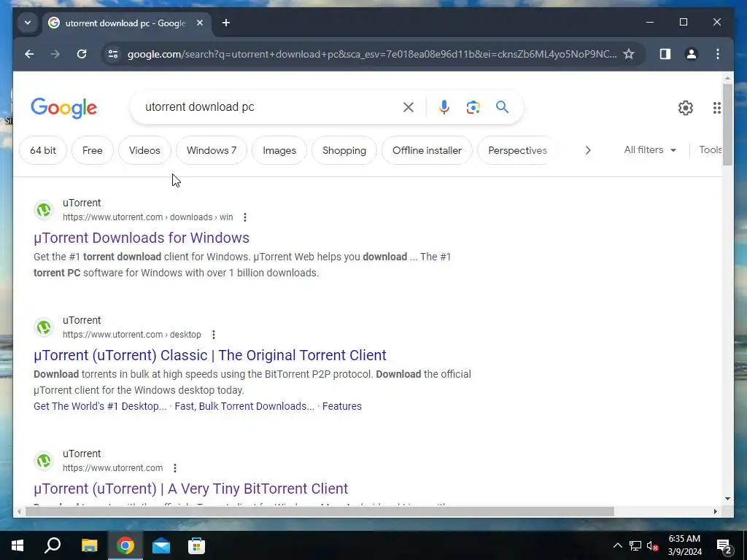Clear the Google search box text

[x=409, y=107]
